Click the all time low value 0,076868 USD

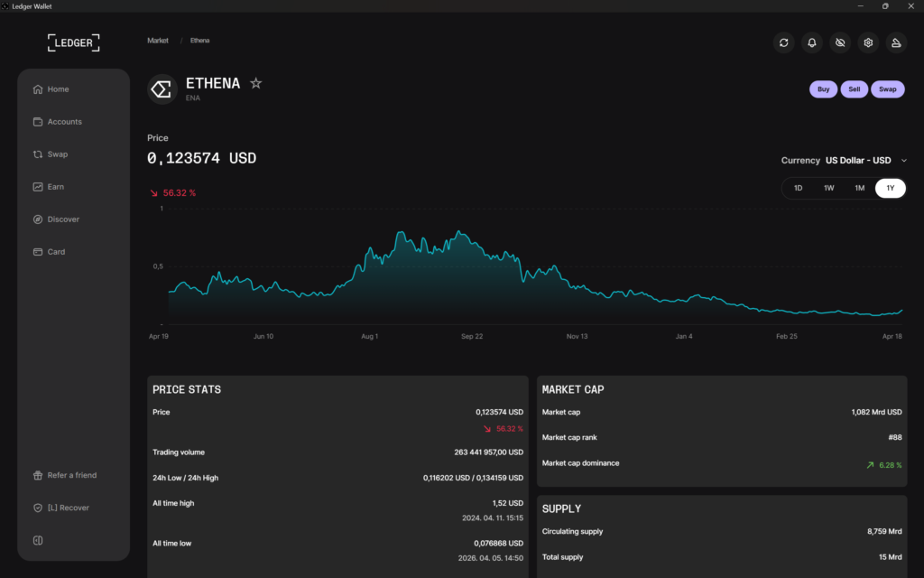click(x=498, y=543)
